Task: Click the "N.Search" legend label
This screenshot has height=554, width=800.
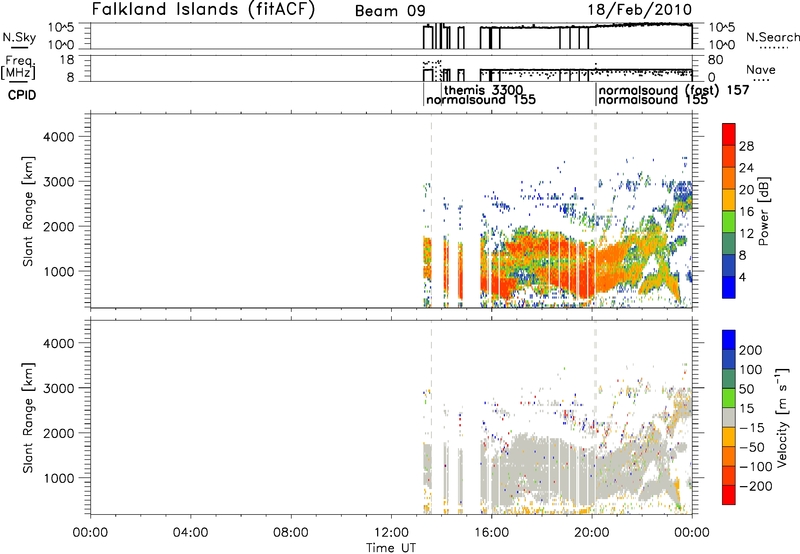Action: pyautogui.click(x=772, y=37)
